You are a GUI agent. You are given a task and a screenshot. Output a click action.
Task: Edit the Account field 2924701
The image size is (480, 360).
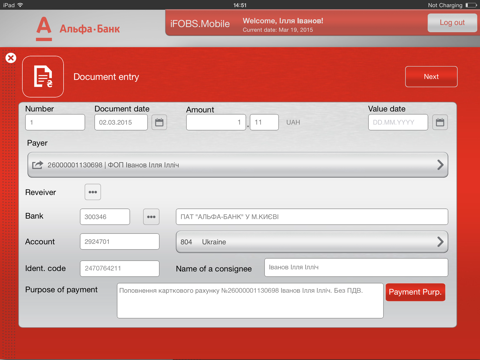pyautogui.click(x=120, y=242)
